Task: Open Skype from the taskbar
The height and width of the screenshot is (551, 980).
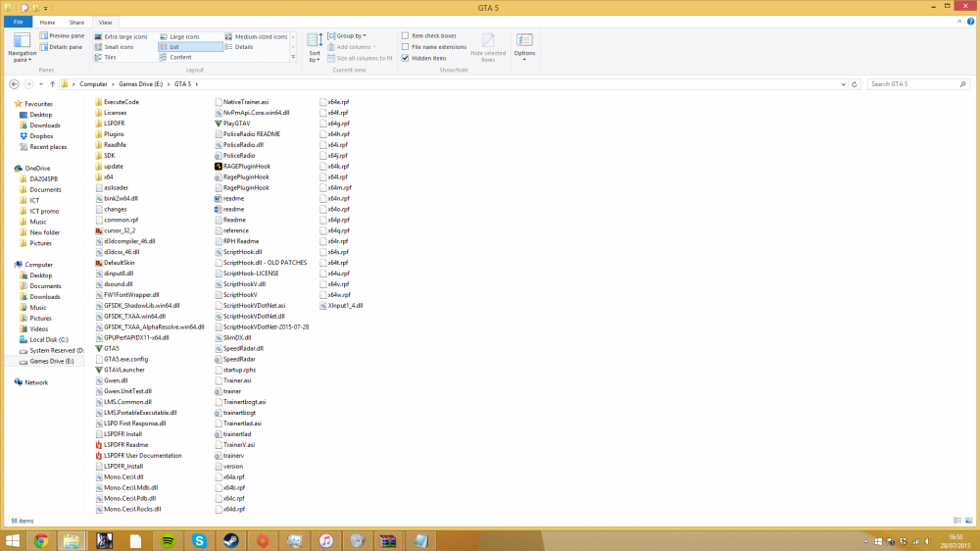Action: point(199,541)
